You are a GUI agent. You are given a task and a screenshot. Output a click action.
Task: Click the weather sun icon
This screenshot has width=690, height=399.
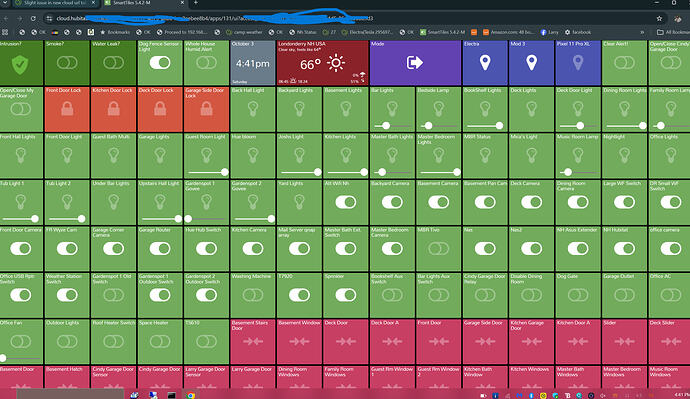[x=336, y=63]
